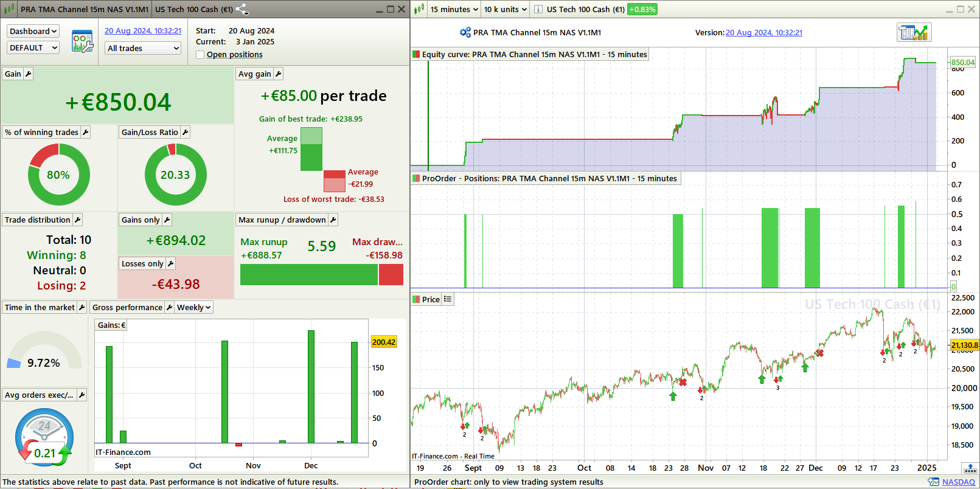This screenshot has height=489, width=980.
Task: Click the instrument info icon
Action: 538,9
